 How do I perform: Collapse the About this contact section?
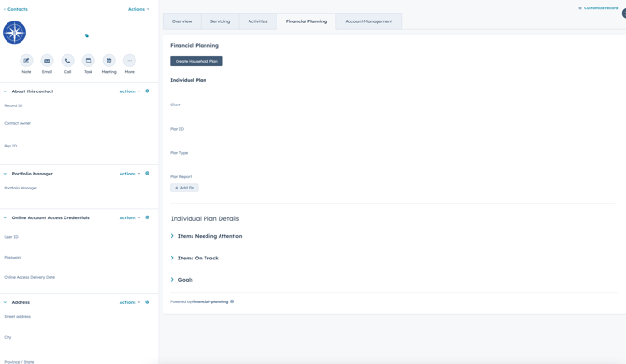click(5, 91)
